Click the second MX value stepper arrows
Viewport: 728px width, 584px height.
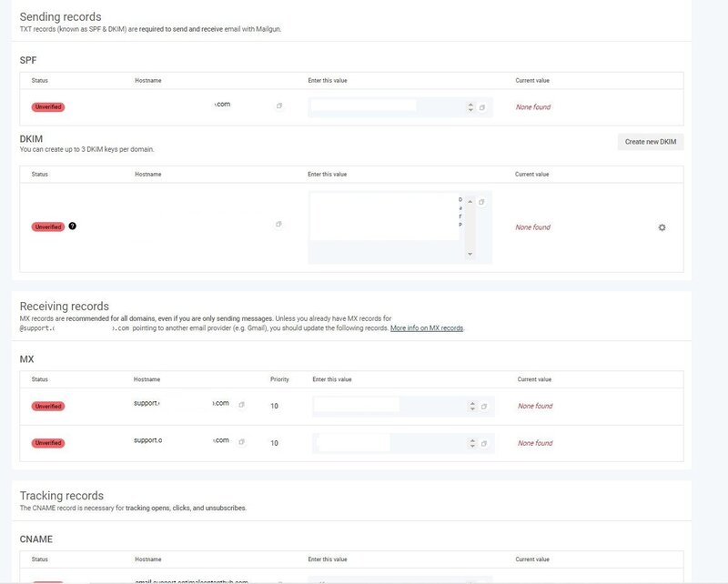point(472,443)
